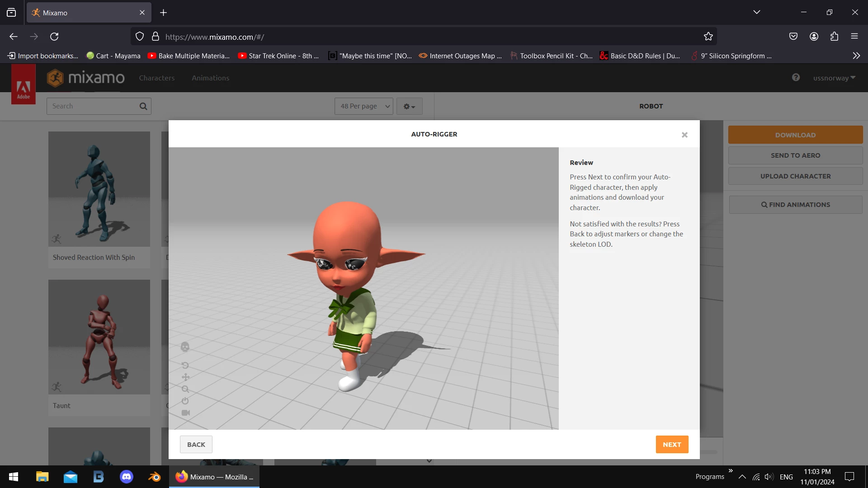Toggle the skeleton view skull icon
Viewport: 868px width, 488px height.
tap(185, 347)
